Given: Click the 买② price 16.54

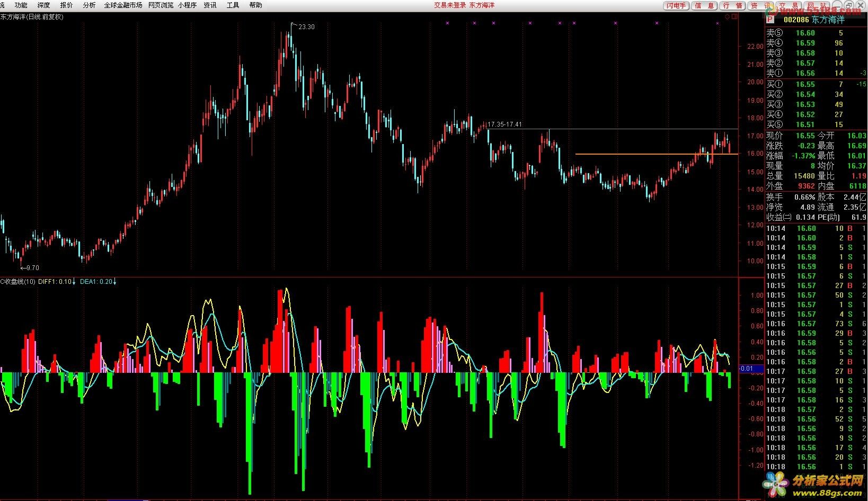Looking at the screenshot, I should [x=805, y=94].
